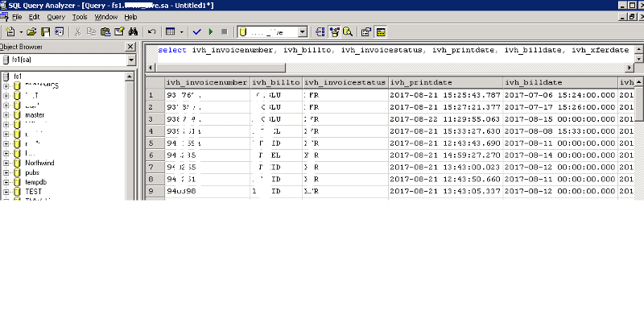Click the query editor horizontal scrollbar thumb
The height and width of the screenshot is (311, 644).
(x=221, y=68)
